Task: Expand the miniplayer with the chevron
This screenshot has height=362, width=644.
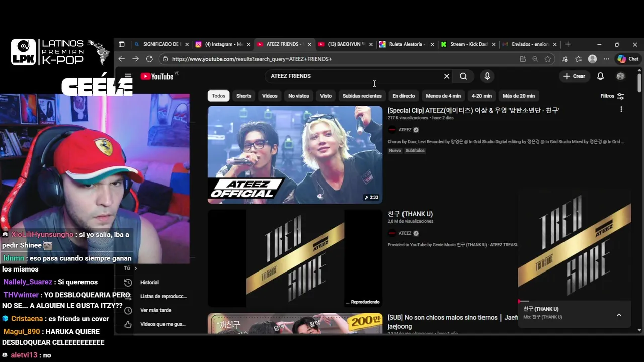Action: click(619, 315)
